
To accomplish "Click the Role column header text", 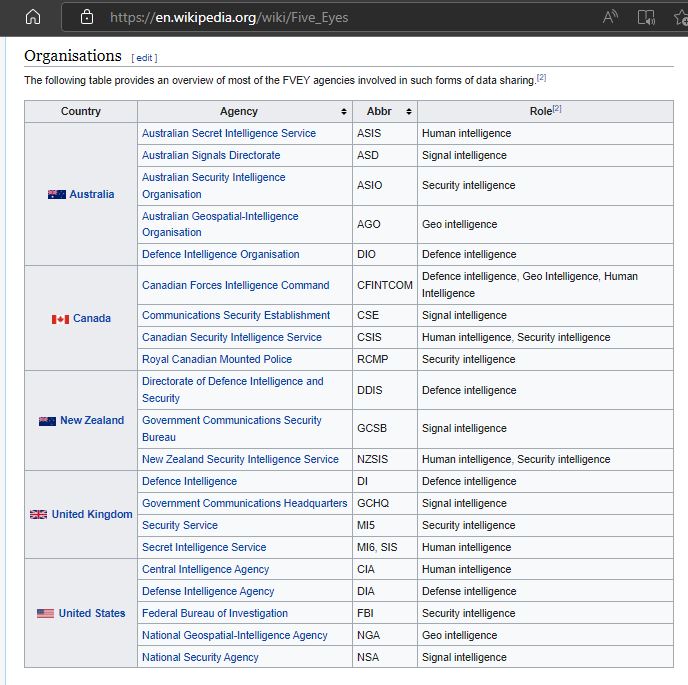I will (x=541, y=111).
